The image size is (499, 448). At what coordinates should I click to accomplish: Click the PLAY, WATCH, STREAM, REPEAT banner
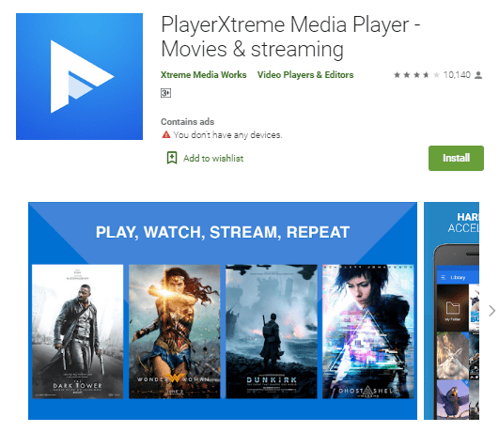[223, 232]
